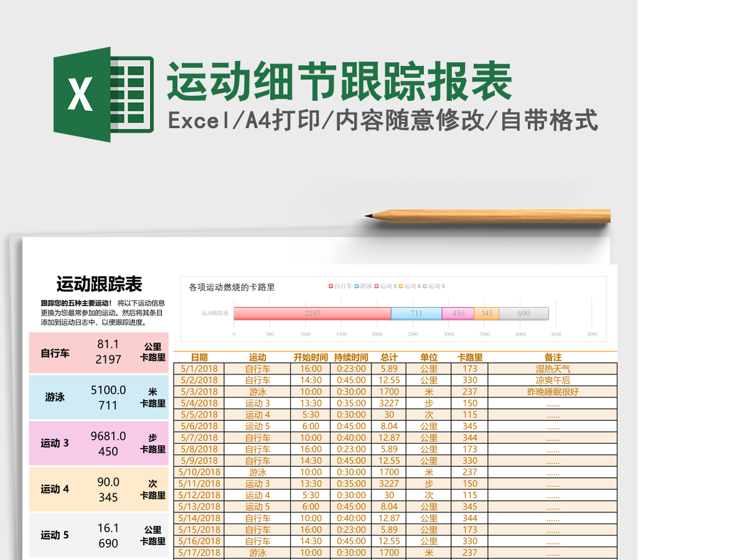Select the orange 345 bar segment
This screenshot has width=747, height=560.
(x=487, y=314)
